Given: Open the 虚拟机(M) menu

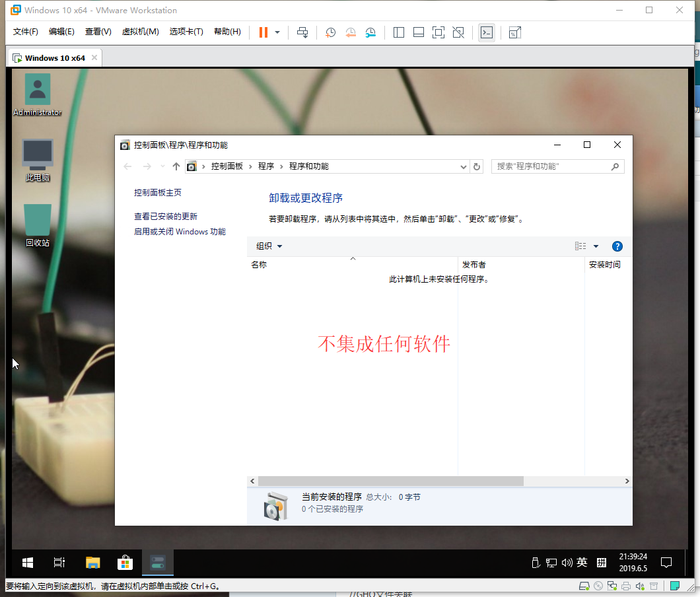Looking at the screenshot, I should (140, 32).
